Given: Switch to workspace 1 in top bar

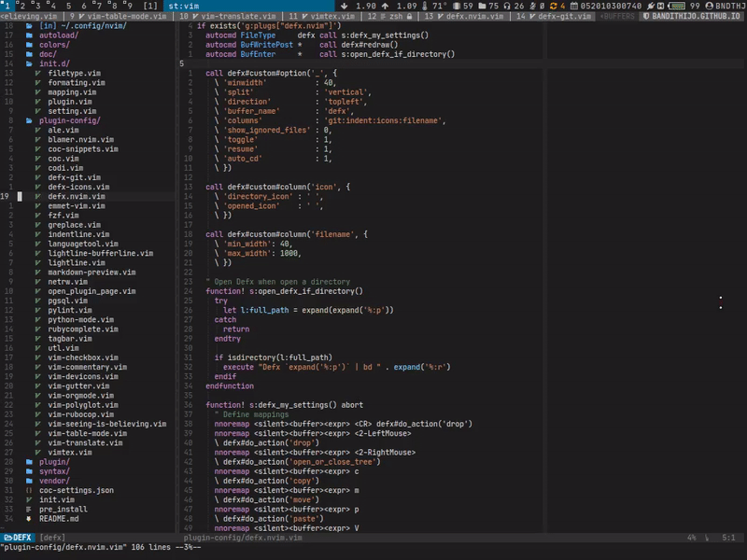Looking at the screenshot, I should pos(7,6).
